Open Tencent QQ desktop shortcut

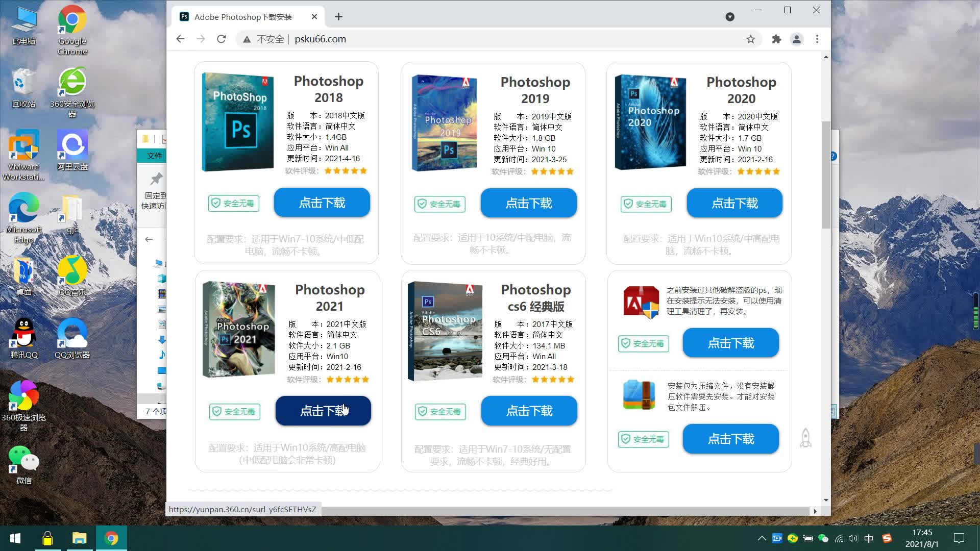coord(24,339)
